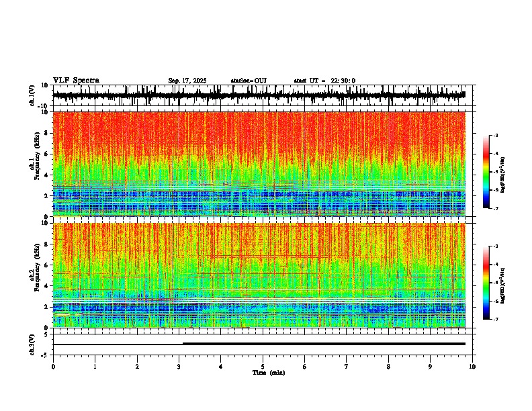Click time axis tick label '0'

53,367
